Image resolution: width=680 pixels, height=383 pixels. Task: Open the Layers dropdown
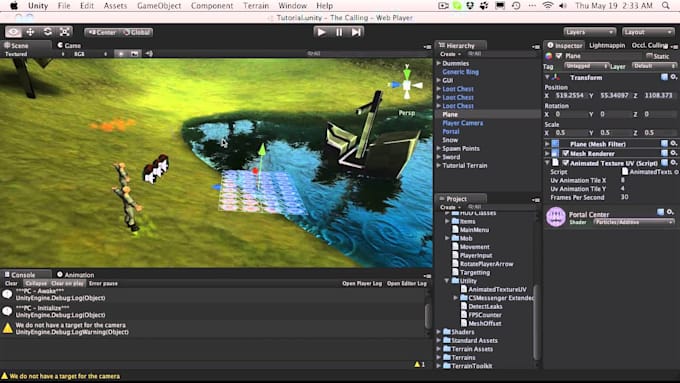point(589,32)
